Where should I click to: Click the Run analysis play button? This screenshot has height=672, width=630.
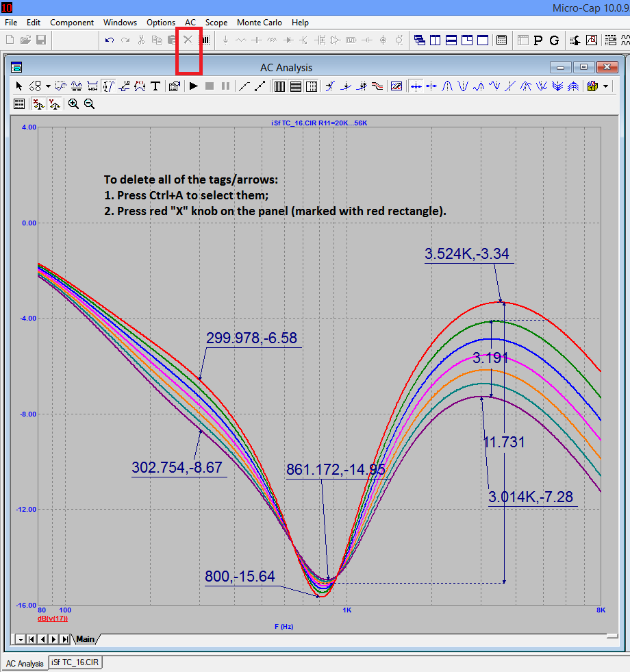point(194,86)
